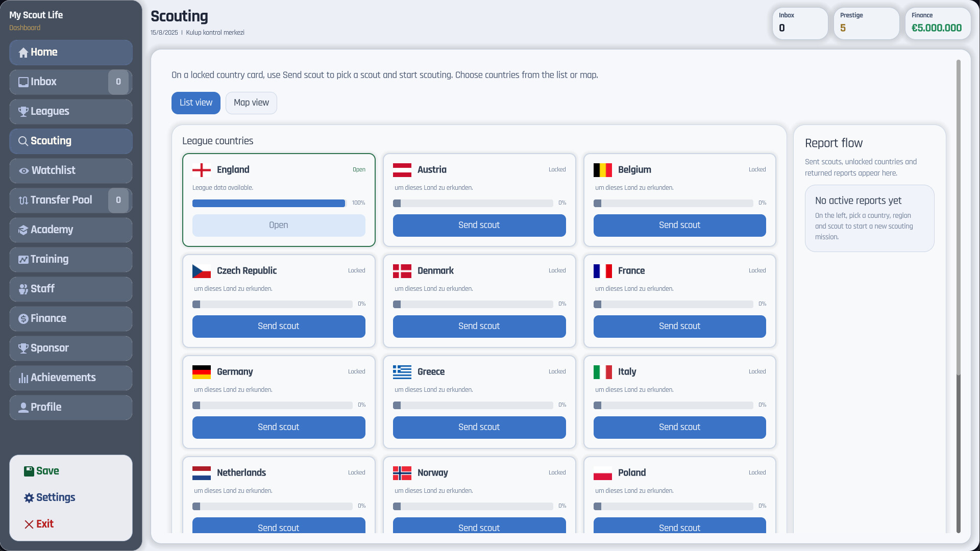
Task: Click the Training chart icon
Action: click(23, 260)
